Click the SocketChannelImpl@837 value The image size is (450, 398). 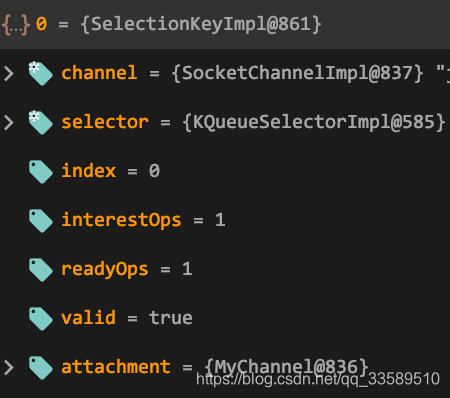297,73
